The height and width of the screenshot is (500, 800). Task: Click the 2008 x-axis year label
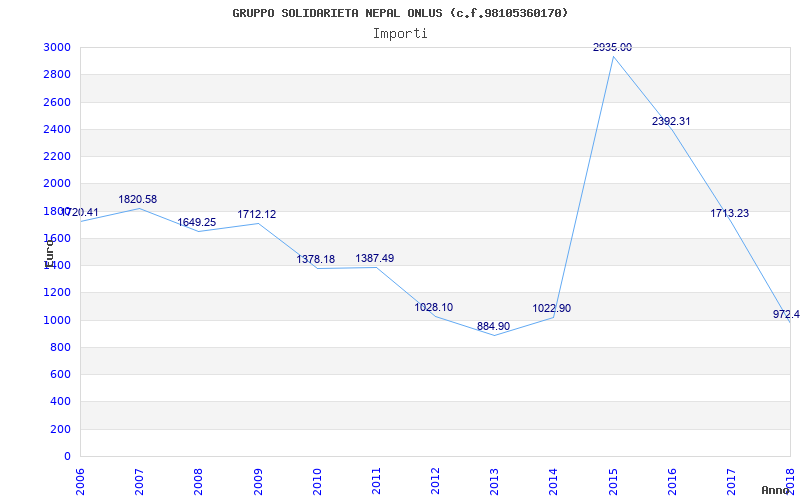pos(198,482)
